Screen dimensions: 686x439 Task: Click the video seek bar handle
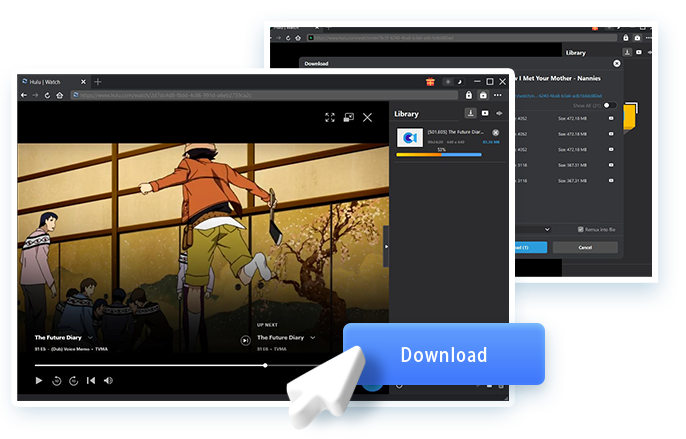(265, 365)
